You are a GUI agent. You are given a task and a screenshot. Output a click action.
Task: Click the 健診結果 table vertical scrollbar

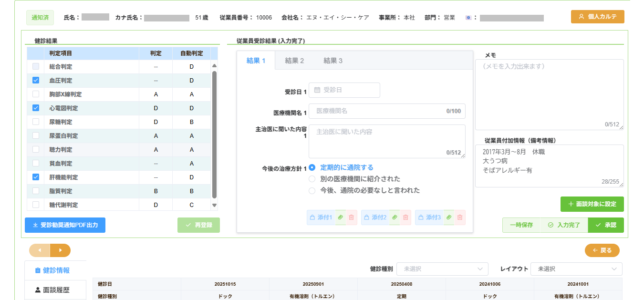[214, 134]
